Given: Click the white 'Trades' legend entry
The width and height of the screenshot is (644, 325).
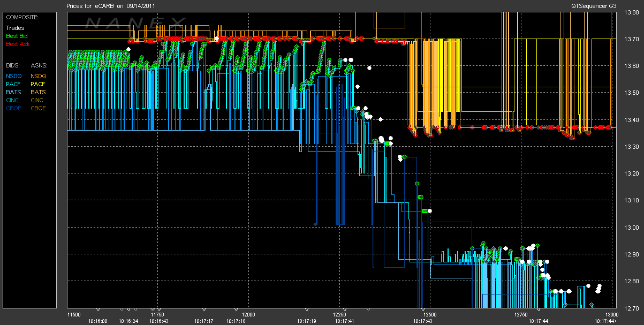Looking at the screenshot, I should [15, 28].
